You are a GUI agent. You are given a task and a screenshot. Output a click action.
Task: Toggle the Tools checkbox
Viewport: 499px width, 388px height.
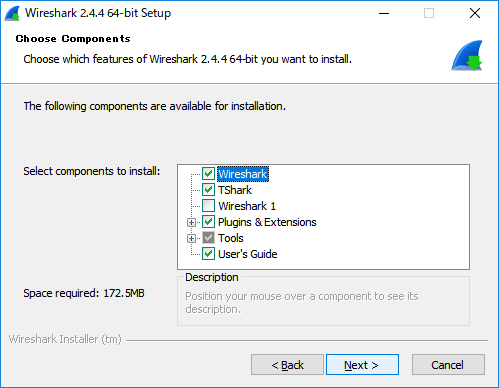pos(208,238)
